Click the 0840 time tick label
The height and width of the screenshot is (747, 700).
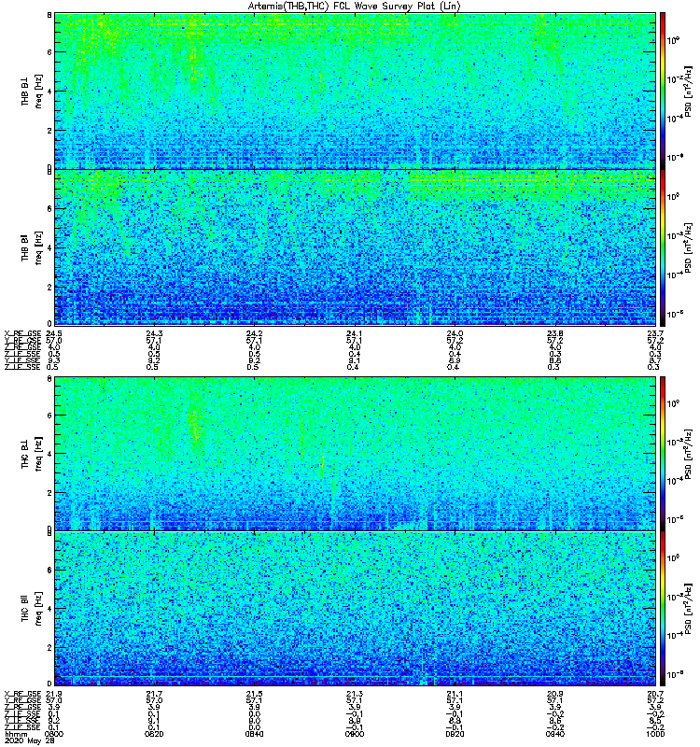(254, 734)
